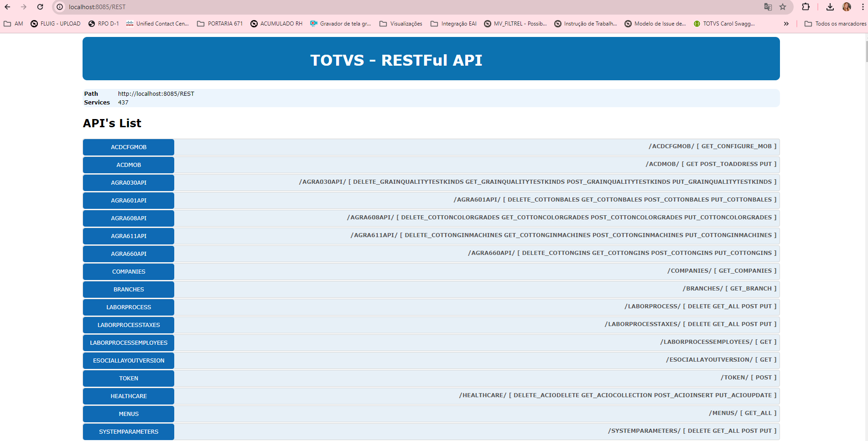Open the TOTVS Carol Swagger bookmark

[x=724, y=24]
